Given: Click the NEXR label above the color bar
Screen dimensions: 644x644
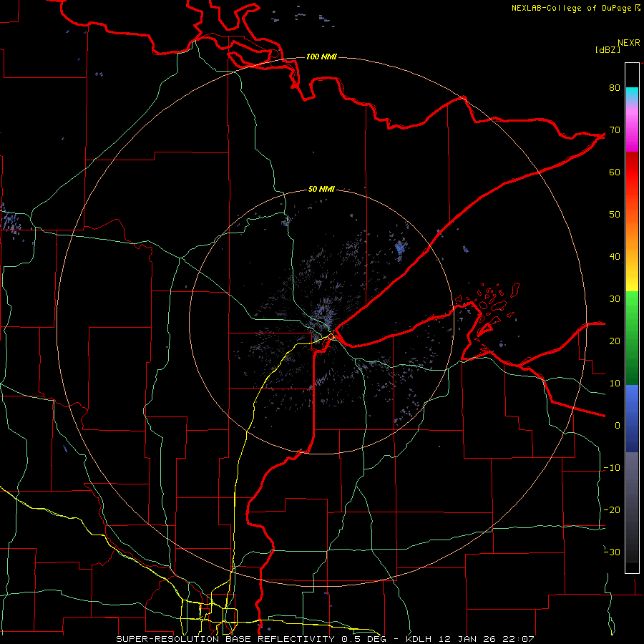Looking at the screenshot, I should pyautogui.click(x=628, y=43).
